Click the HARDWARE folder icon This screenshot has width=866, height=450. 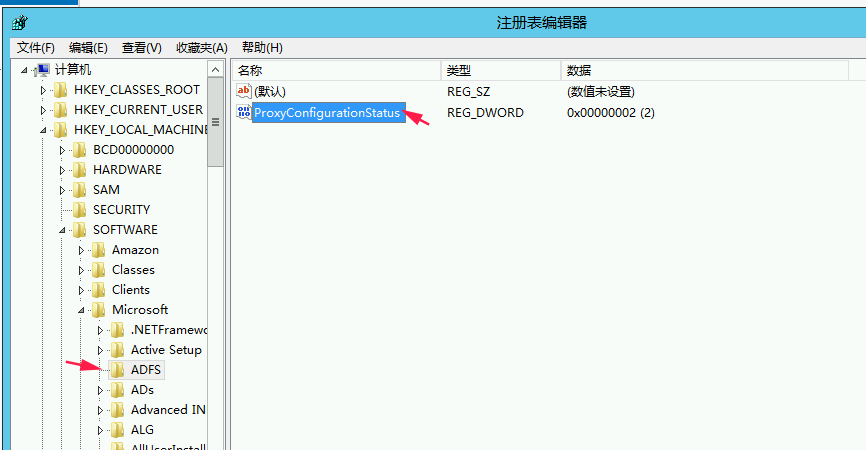80,170
